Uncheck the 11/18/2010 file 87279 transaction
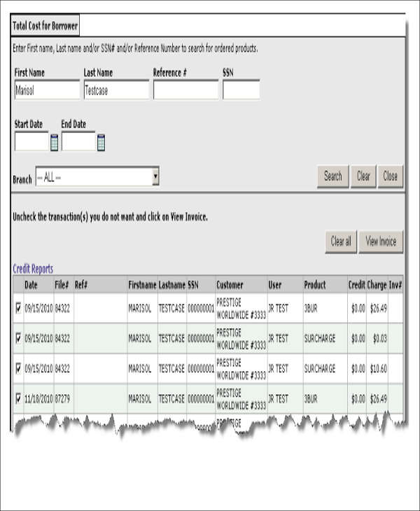 [18, 398]
